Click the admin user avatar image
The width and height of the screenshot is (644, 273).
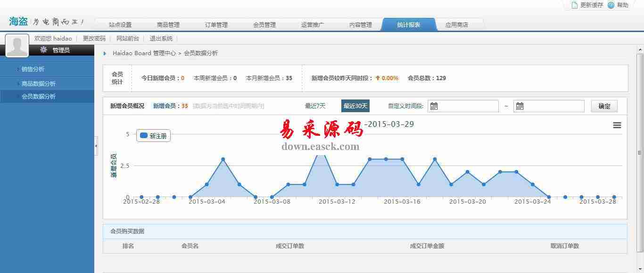[17, 46]
